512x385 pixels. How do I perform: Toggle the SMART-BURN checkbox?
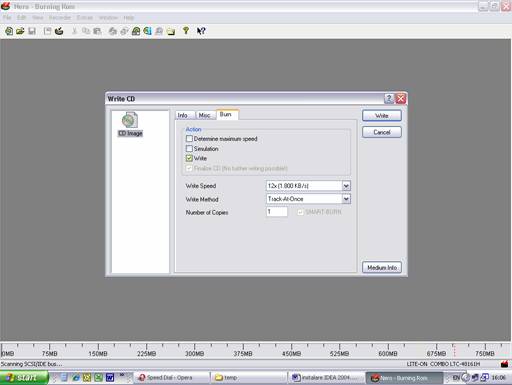click(x=300, y=212)
